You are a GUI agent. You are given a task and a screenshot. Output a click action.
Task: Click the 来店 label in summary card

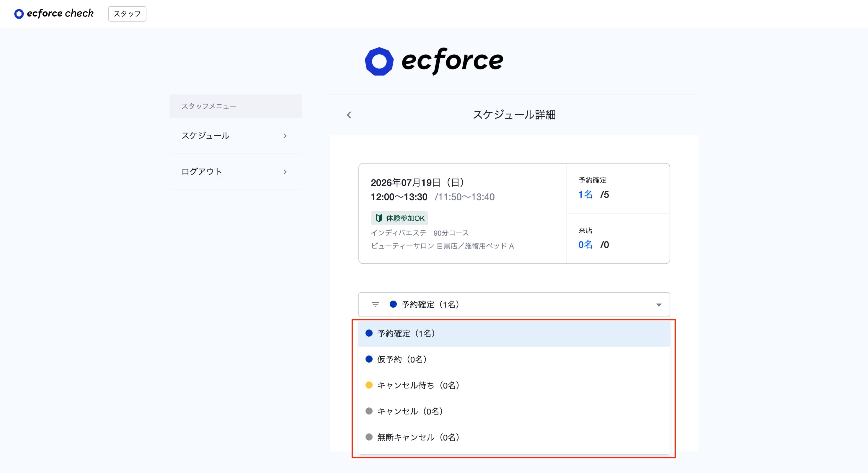pyautogui.click(x=585, y=230)
